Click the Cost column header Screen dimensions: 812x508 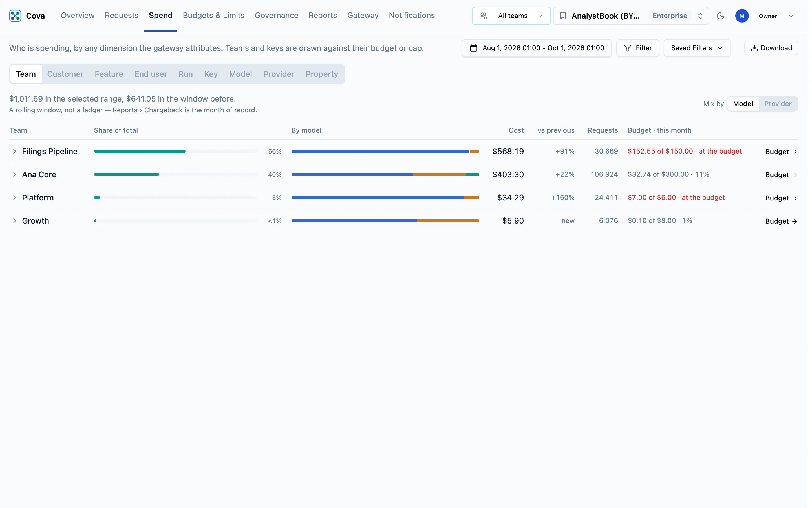[x=516, y=130]
